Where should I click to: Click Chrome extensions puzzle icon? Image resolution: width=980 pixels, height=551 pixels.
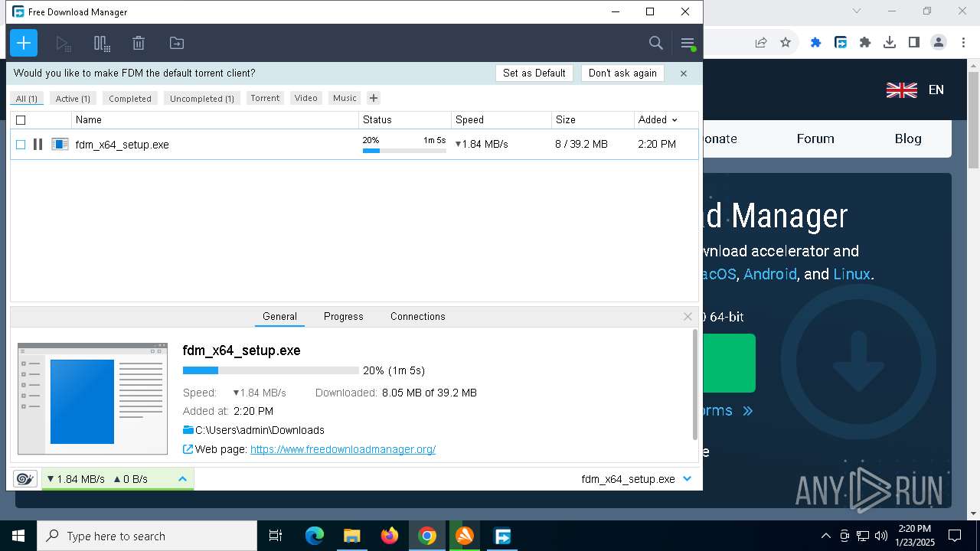[865, 43]
